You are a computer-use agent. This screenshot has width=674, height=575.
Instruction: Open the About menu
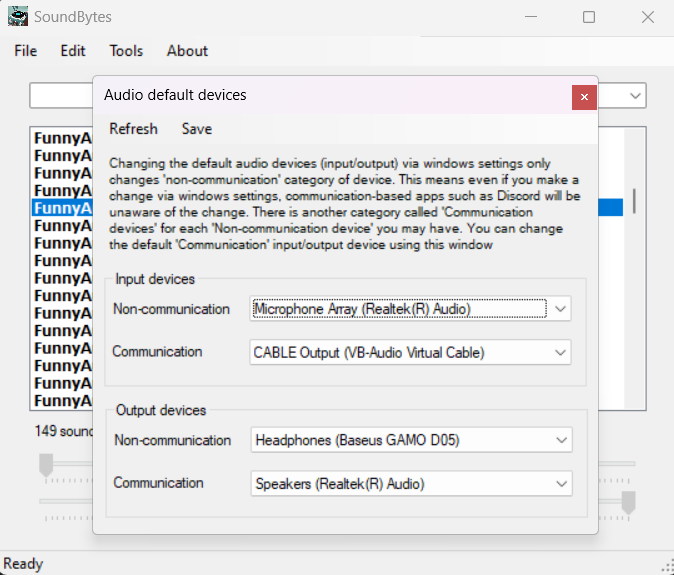(187, 51)
